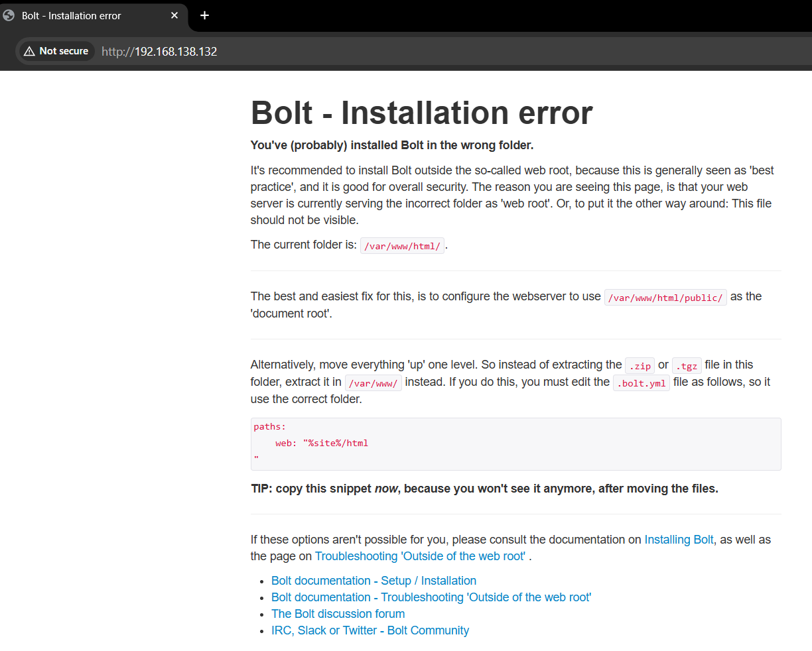Click the web: "%site%/html line in snippet

[322, 443]
